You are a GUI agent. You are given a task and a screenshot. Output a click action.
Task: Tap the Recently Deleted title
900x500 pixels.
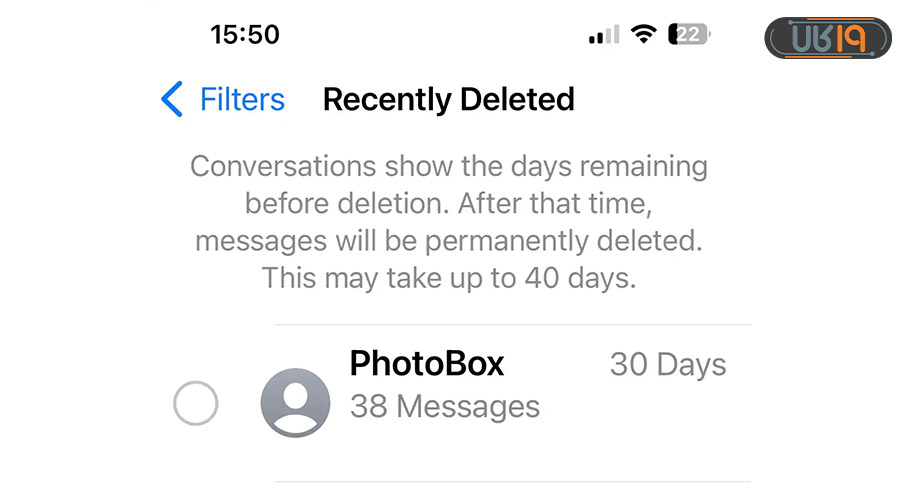pos(448,100)
